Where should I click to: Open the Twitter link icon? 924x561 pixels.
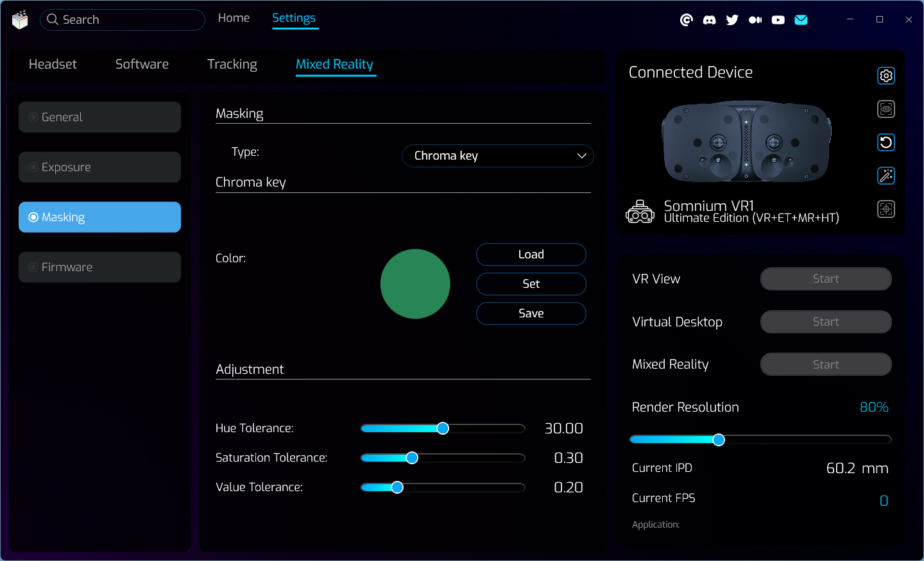tap(732, 20)
